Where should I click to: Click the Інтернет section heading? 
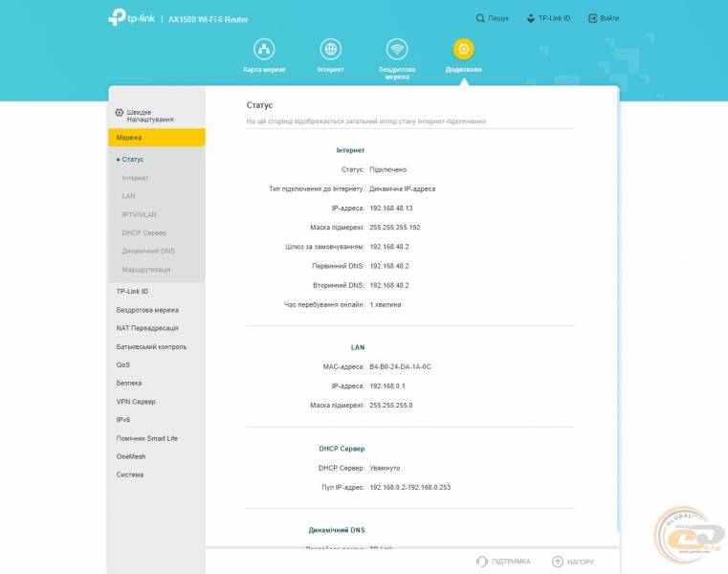tap(350, 150)
